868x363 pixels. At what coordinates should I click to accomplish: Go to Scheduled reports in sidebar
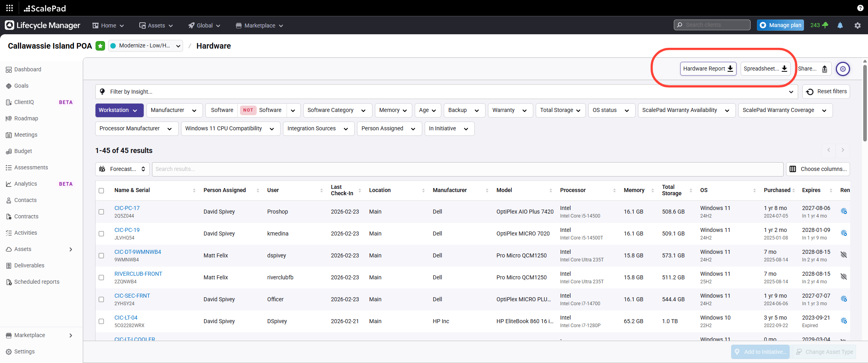tap(37, 282)
